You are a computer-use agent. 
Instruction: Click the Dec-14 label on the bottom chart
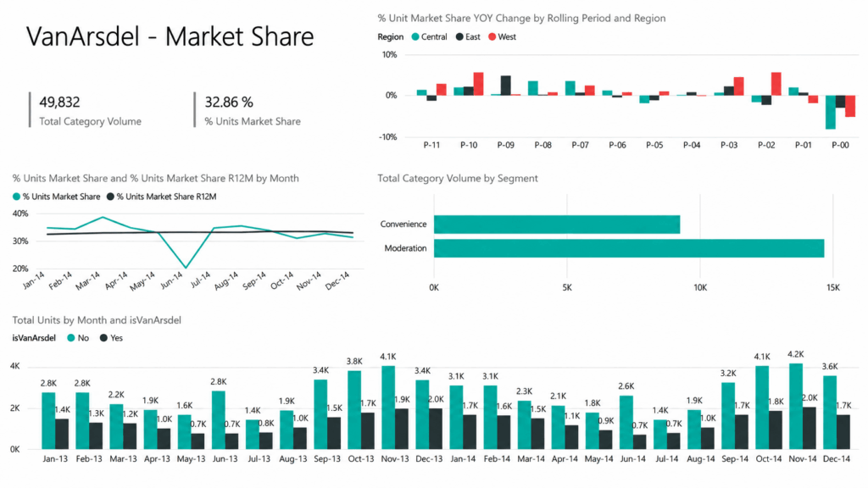[x=837, y=458]
